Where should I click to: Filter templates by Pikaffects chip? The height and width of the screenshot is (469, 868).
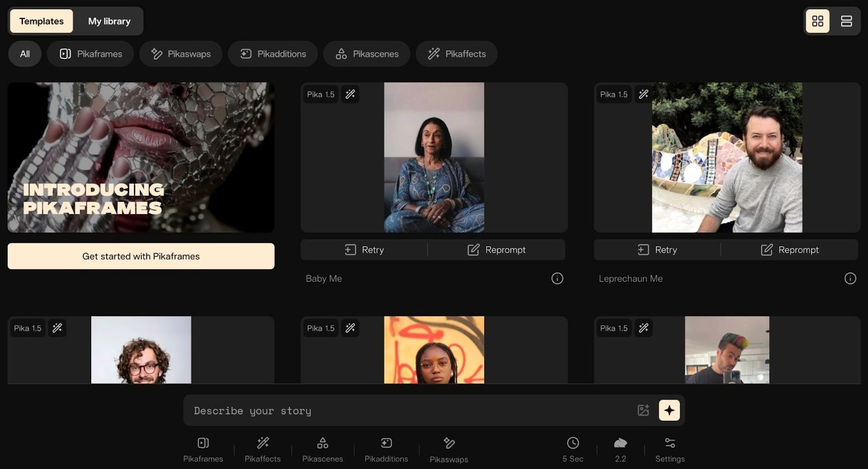[x=457, y=54]
